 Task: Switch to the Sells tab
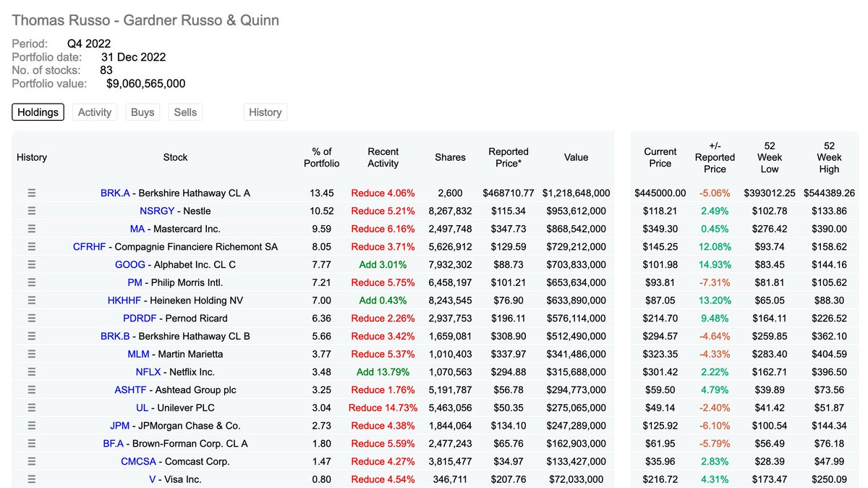point(186,112)
